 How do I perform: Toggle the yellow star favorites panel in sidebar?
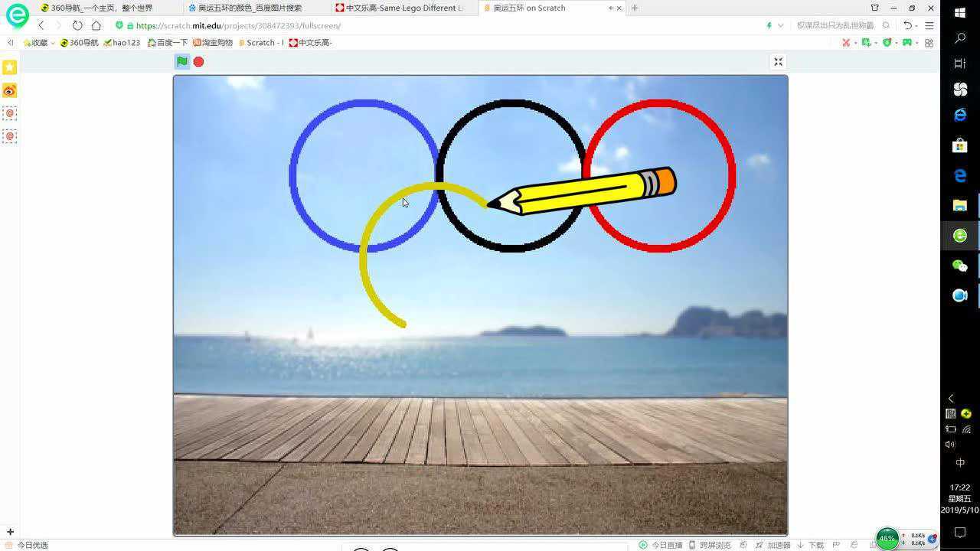coord(9,67)
